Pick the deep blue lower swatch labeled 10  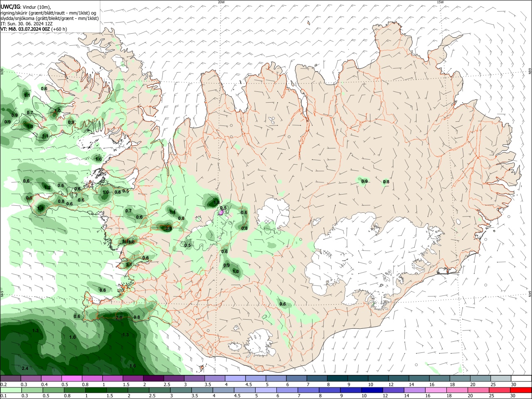coord(372,390)
